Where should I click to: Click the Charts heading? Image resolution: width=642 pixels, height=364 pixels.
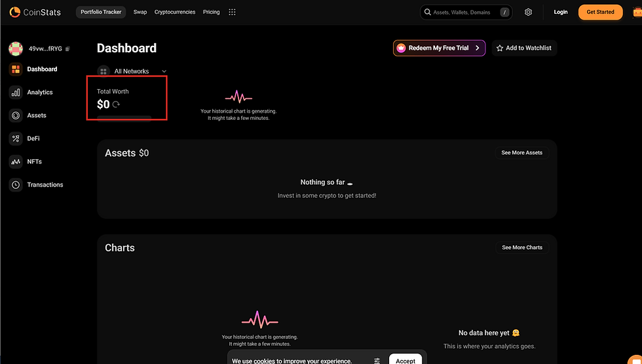click(x=119, y=248)
